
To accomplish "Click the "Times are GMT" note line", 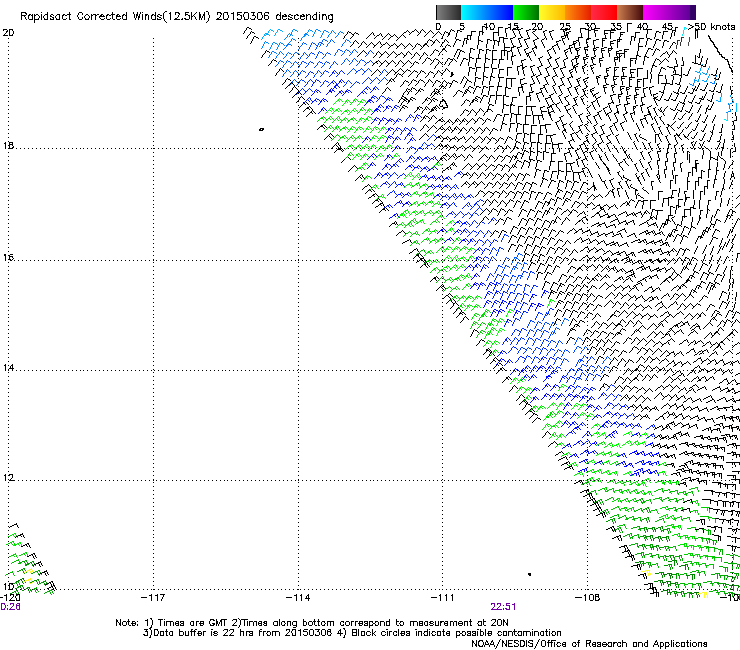I will pyautogui.click(x=312, y=623).
